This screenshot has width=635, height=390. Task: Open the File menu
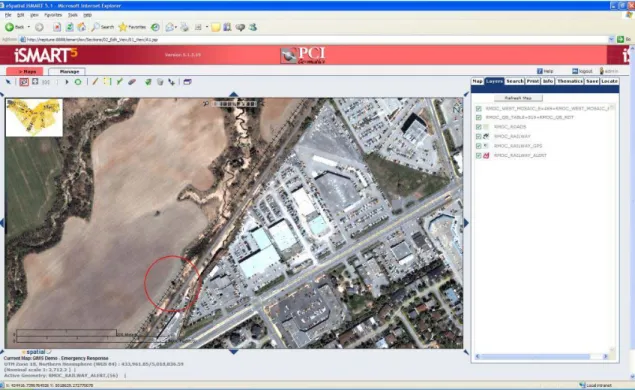8,15
